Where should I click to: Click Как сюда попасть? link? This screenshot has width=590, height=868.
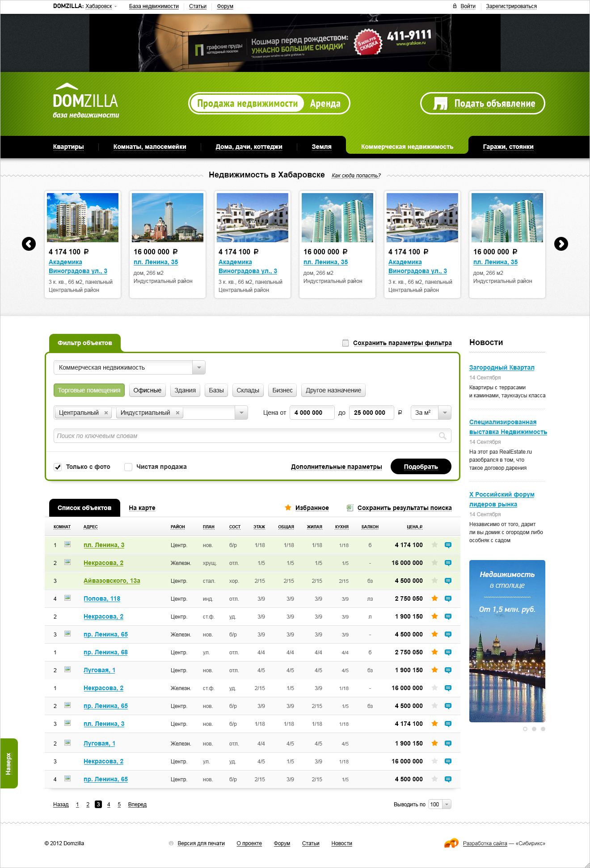point(356,176)
